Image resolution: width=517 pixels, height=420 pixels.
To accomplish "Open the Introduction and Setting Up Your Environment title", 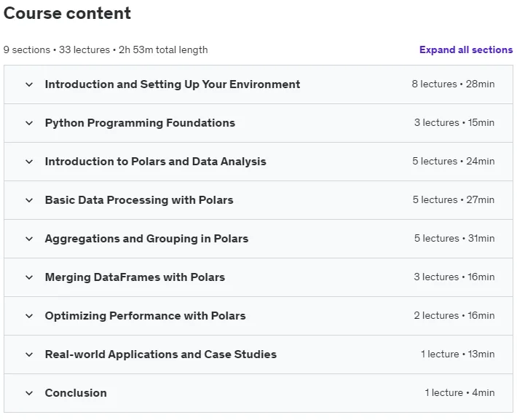I will pyautogui.click(x=173, y=84).
